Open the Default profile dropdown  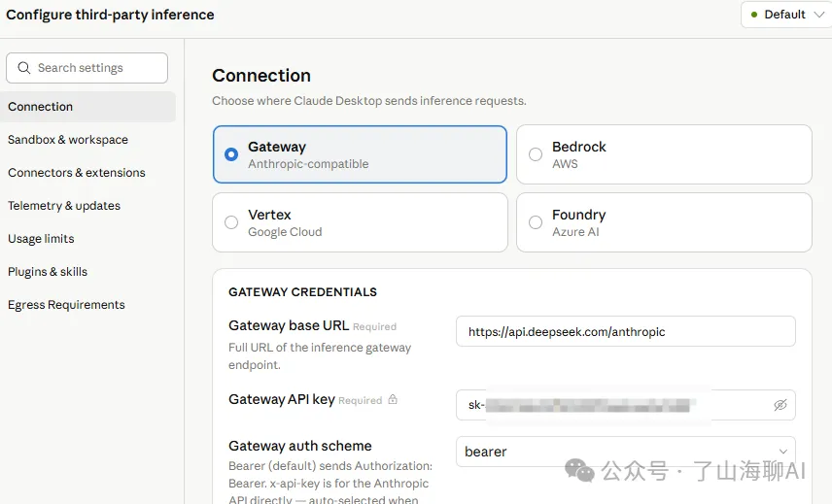(786, 15)
